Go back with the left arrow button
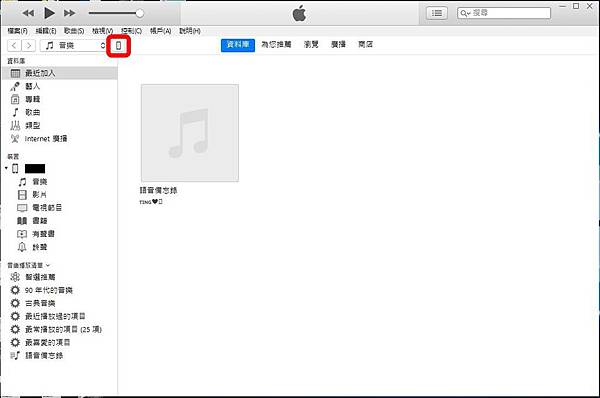The image size is (600, 398). (14, 46)
